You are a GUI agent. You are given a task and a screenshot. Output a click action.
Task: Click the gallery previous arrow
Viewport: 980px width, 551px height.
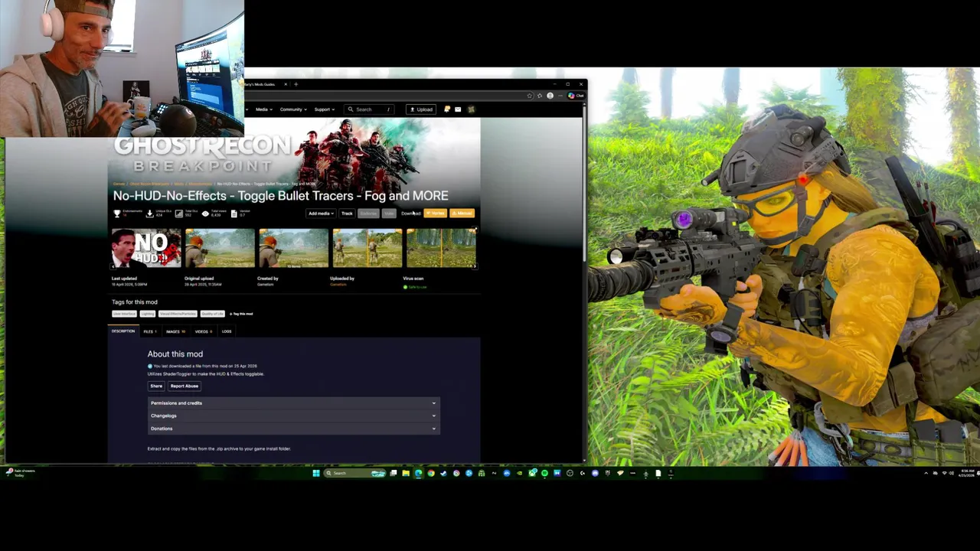point(113,266)
